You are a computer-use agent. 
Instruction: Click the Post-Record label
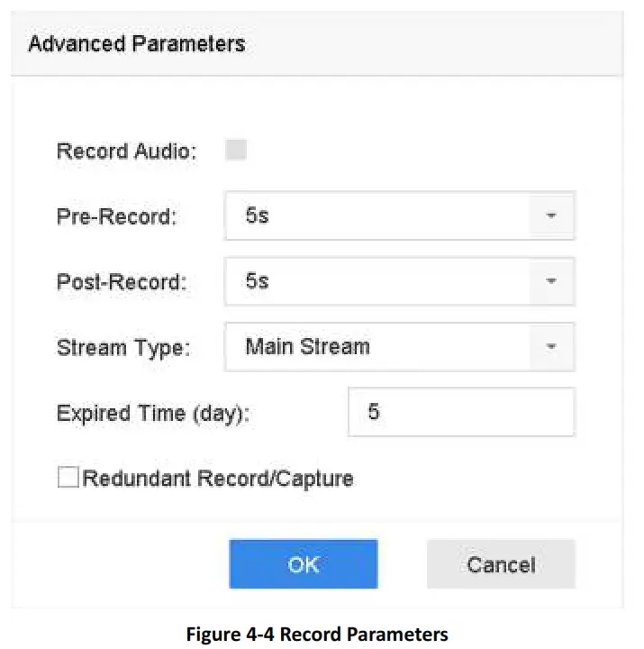pyautogui.click(x=122, y=282)
